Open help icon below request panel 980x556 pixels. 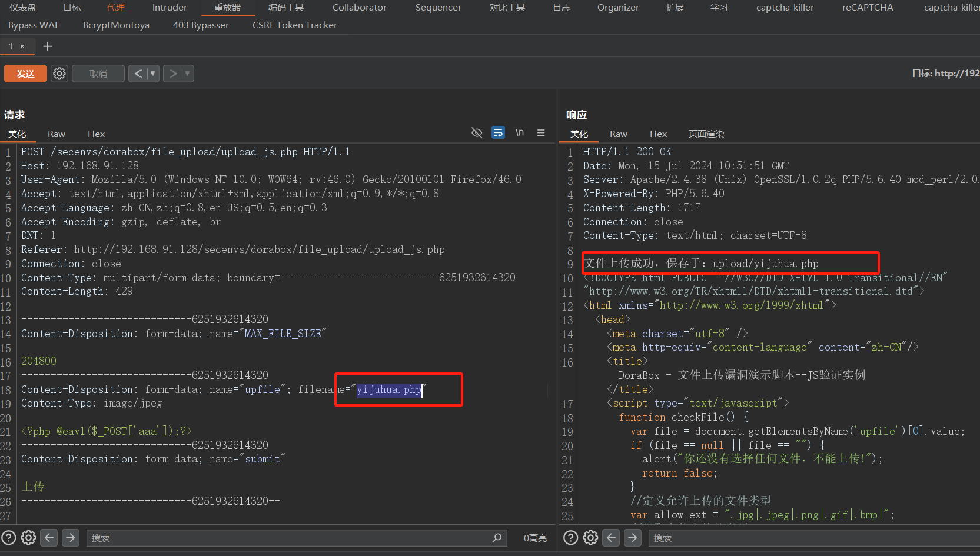point(9,538)
